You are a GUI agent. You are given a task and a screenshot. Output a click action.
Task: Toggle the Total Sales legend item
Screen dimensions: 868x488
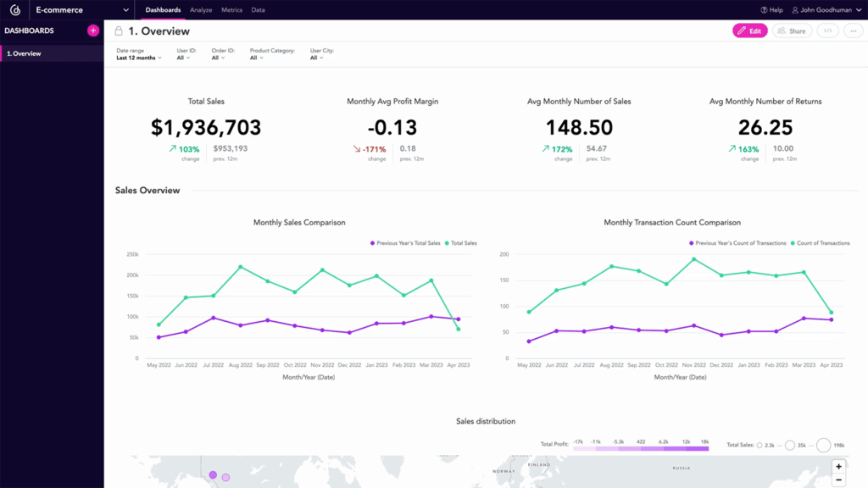[460, 243]
